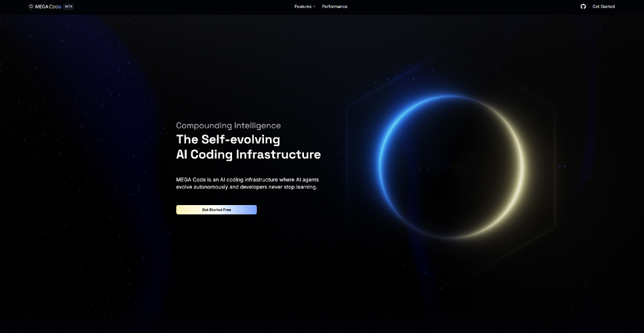Open the GitHub icon link

pos(583,7)
